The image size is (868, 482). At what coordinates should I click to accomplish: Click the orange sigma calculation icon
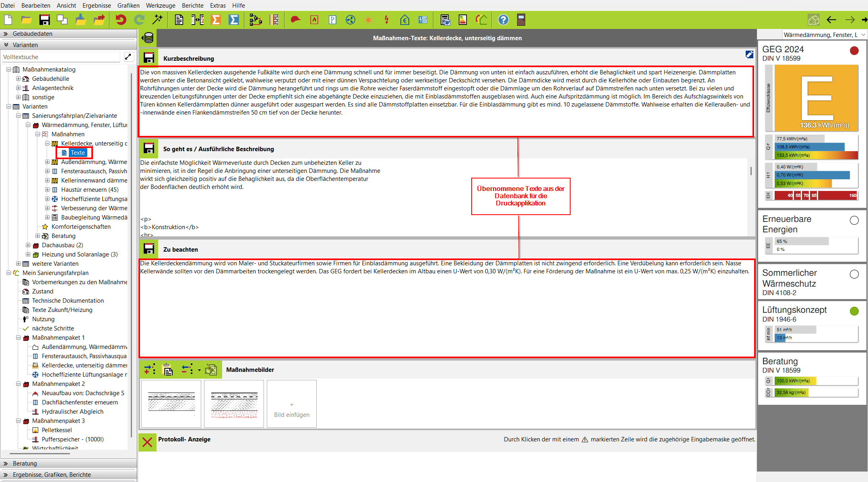(x=216, y=20)
